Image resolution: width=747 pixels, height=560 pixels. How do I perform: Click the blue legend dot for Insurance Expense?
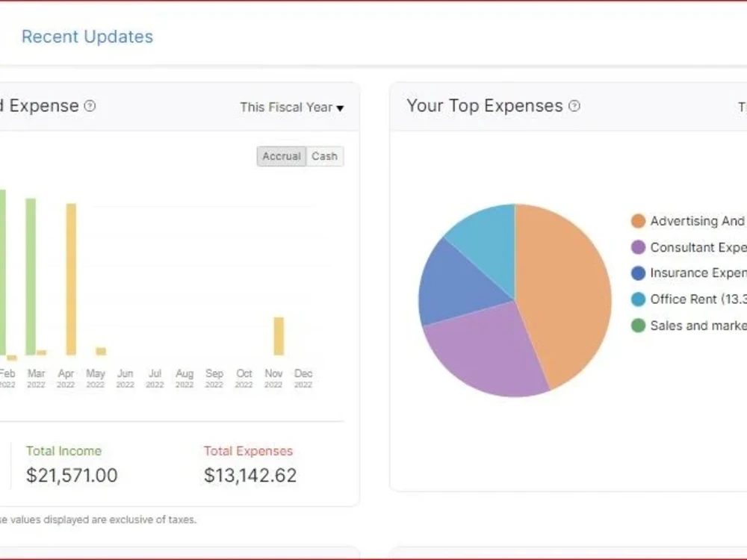coord(639,273)
